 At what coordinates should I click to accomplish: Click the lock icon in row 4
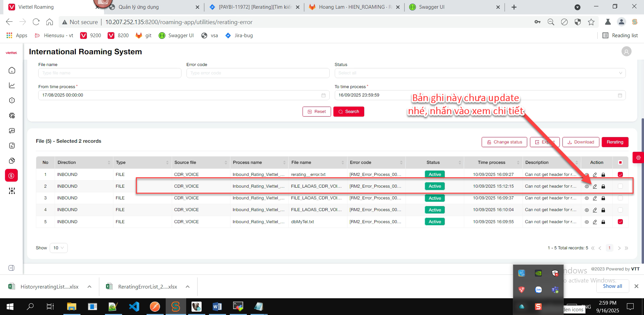(x=603, y=210)
